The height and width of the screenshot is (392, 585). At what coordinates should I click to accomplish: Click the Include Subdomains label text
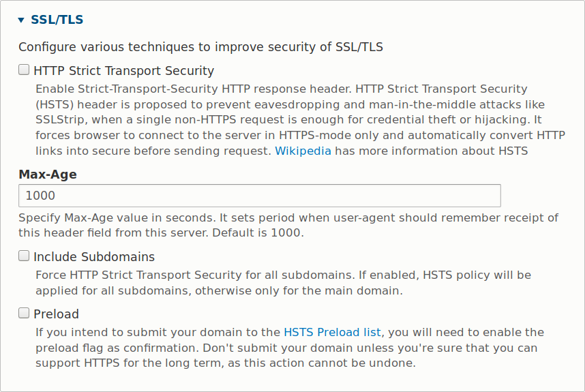(x=94, y=257)
